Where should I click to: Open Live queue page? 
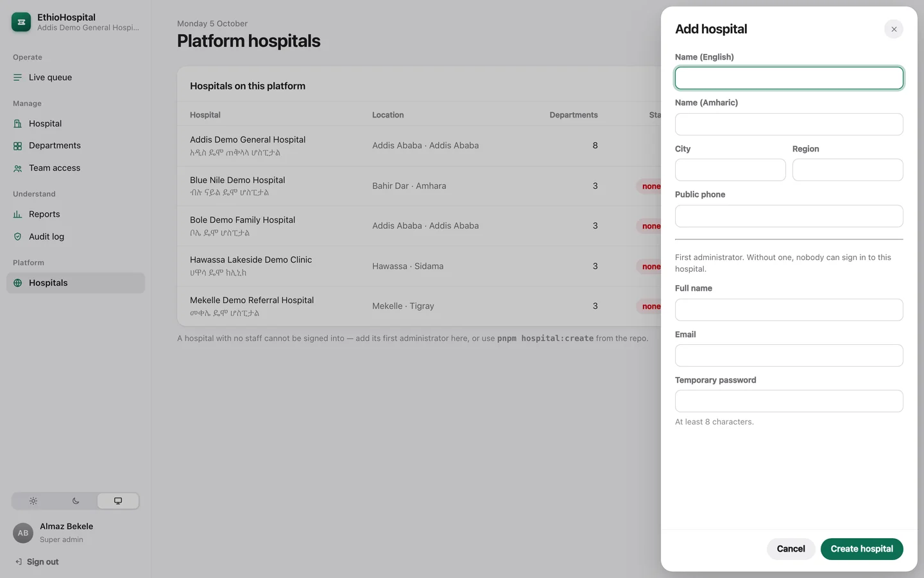(x=76, y=78)
